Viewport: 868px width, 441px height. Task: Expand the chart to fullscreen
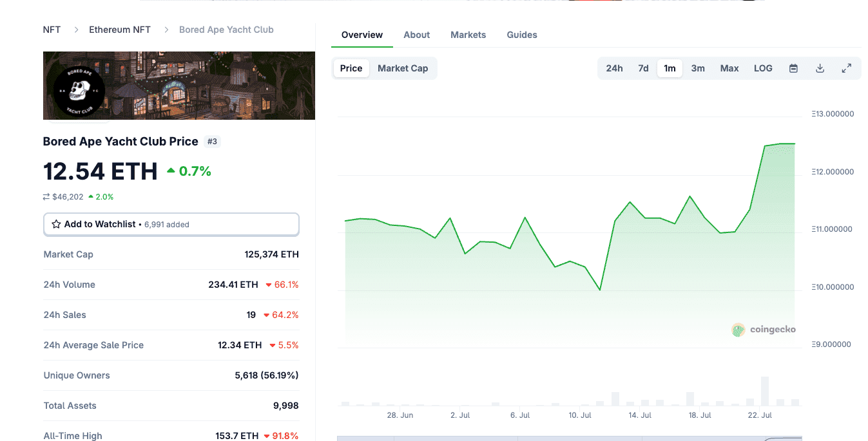click(x=847, y=68)
